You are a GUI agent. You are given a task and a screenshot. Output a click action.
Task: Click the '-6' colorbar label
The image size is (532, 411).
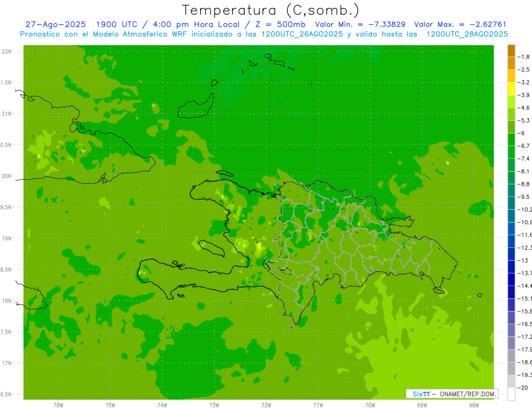click(x=522, y=133)
